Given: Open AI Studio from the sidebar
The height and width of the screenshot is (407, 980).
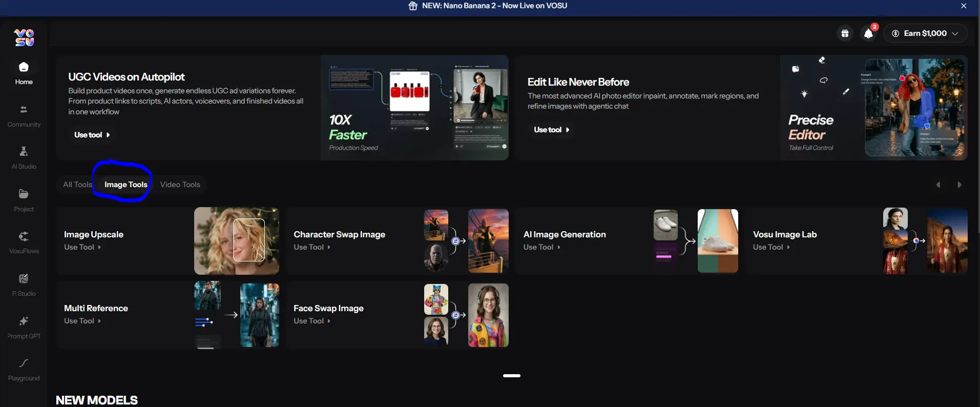Looking at the screenshot, I should click(24, 158).
